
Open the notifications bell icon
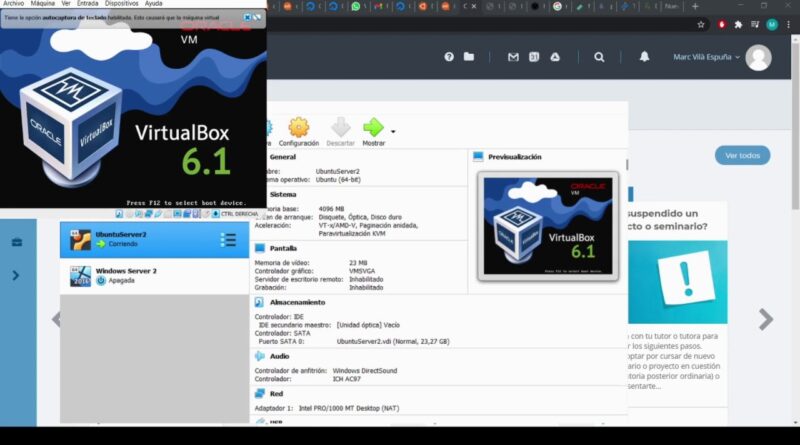(644, 57)
